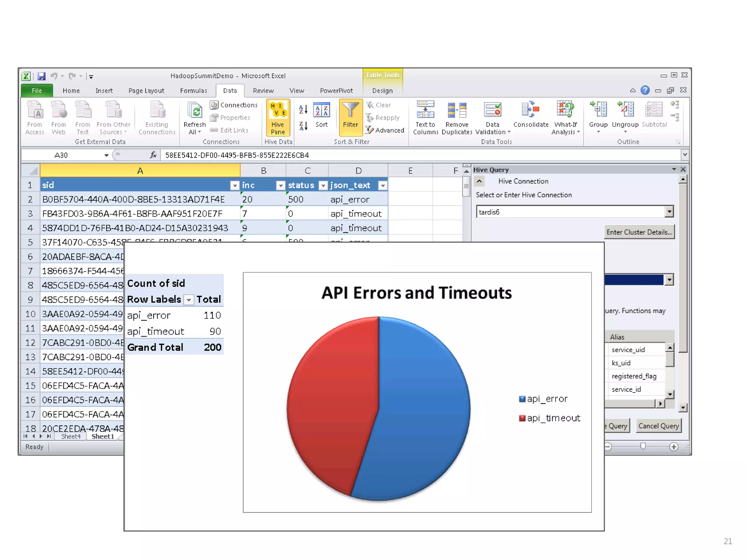Sort ascending A to Z
This screenshot has width=747, height=560.
303,109
